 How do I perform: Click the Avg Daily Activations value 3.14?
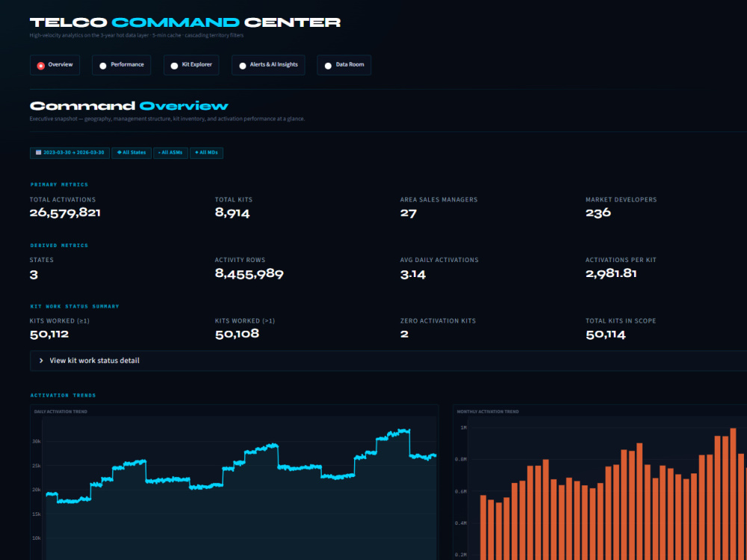(x=413, y=274)
